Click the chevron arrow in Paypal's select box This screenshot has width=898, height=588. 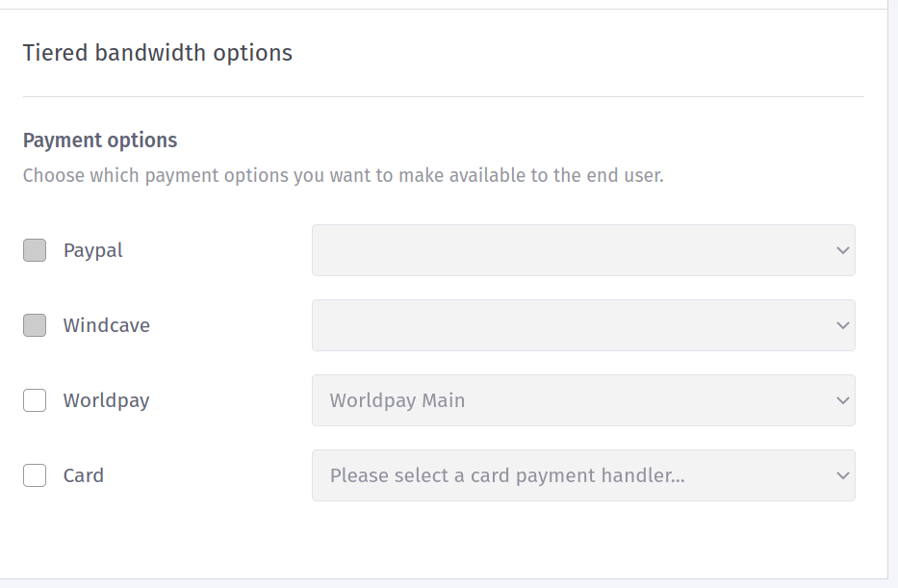coord(843,250)
